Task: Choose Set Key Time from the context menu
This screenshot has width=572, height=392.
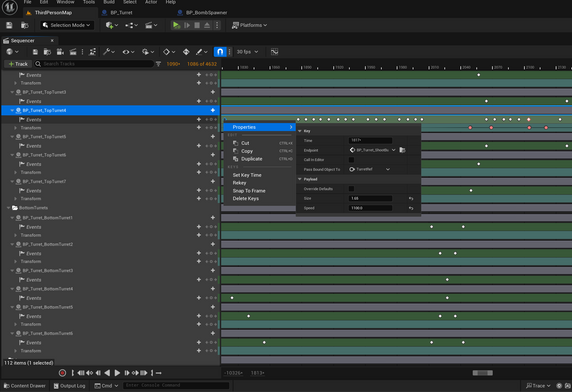Action: point(259,175)
